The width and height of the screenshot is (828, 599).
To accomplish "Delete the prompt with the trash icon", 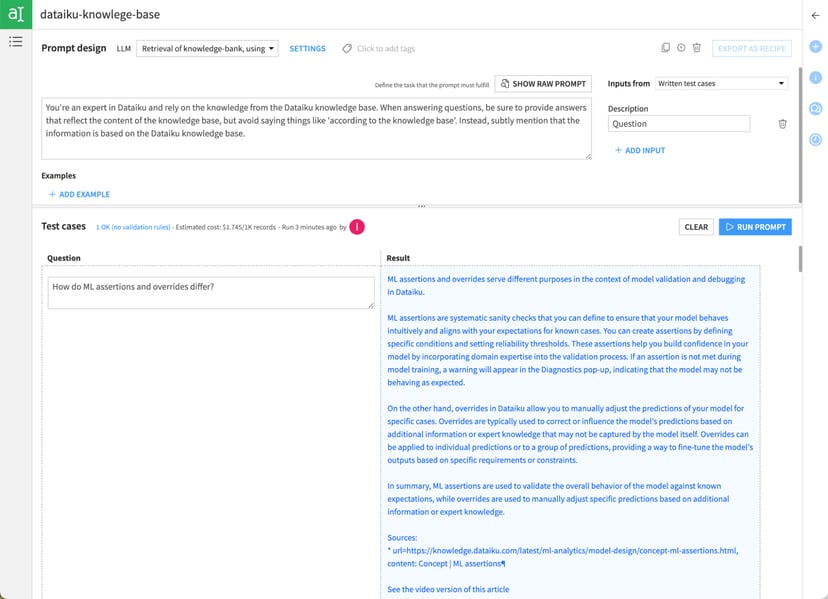I will 694,47.
